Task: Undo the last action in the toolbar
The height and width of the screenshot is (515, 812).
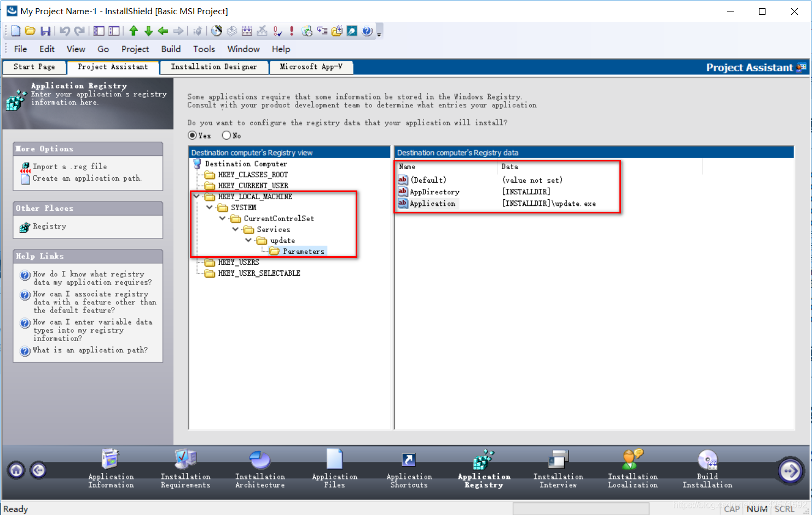Action: [65, 31]
